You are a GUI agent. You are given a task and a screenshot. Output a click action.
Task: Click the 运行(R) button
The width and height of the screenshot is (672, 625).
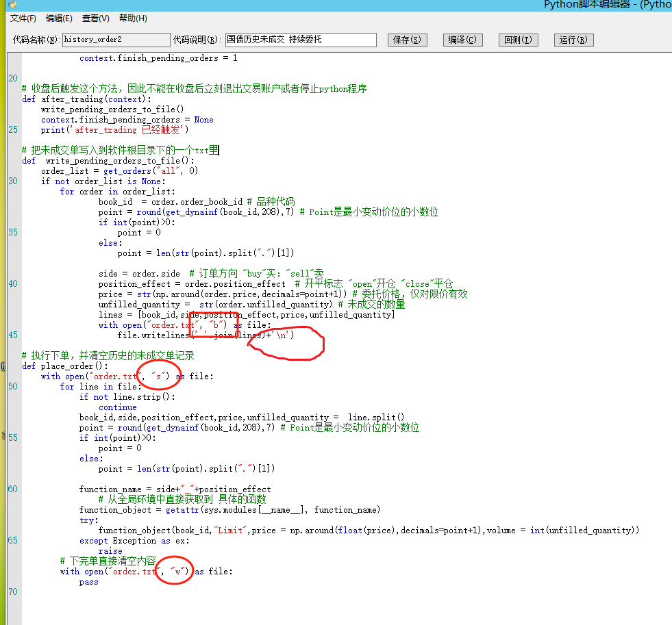[x=573, y=40]
